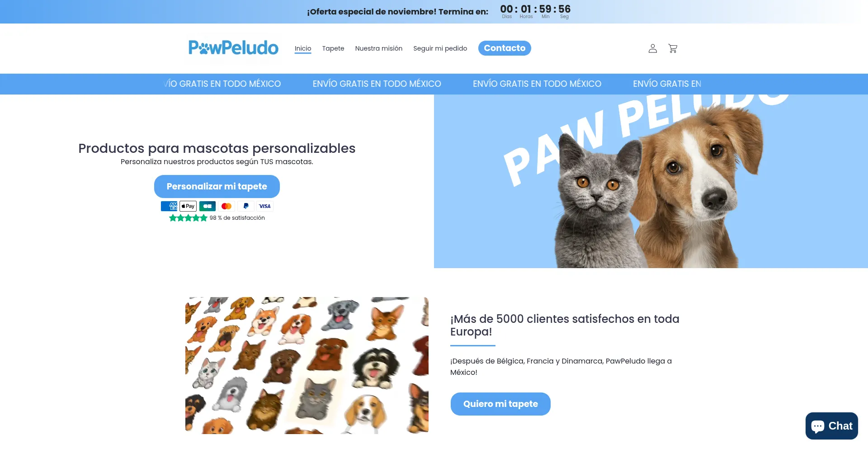Click the Mastercard payment icon
The height and width of the screenshot is (449, 868).
(x=226, y=206)
